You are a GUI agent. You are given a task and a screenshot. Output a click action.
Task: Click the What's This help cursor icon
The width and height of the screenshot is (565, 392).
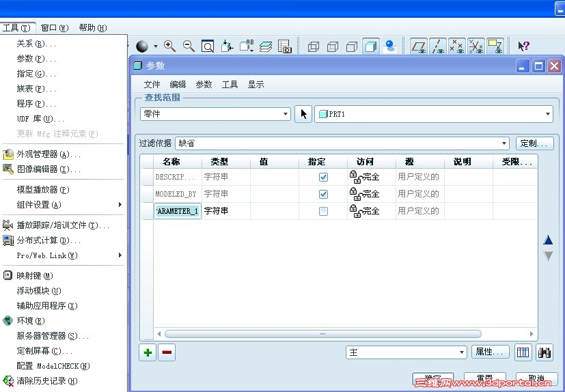coord(523,46)
